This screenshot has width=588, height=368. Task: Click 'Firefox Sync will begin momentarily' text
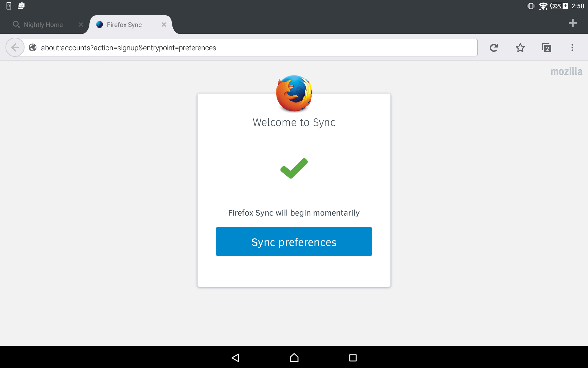tap(294, 213)
